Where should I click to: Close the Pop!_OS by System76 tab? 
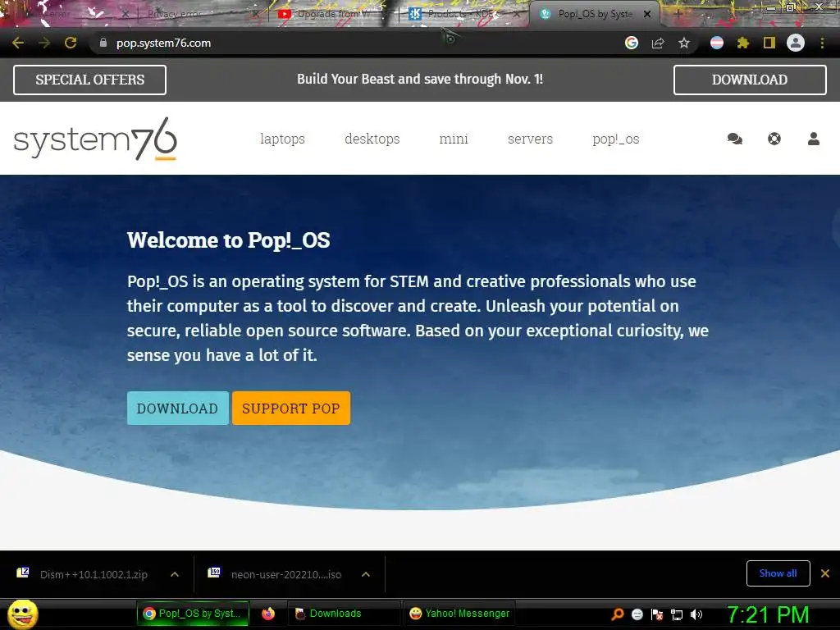pos(647,15)
